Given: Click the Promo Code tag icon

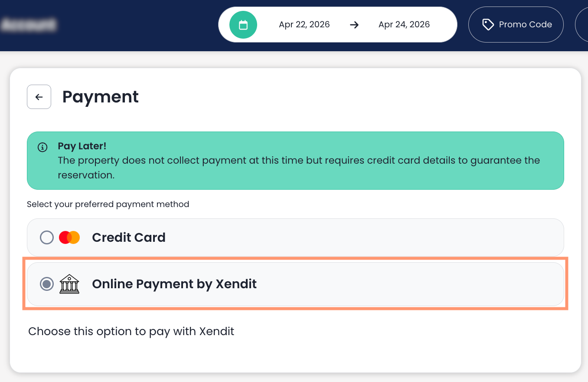Looking at the screenshot, I should tap(488, 25).
